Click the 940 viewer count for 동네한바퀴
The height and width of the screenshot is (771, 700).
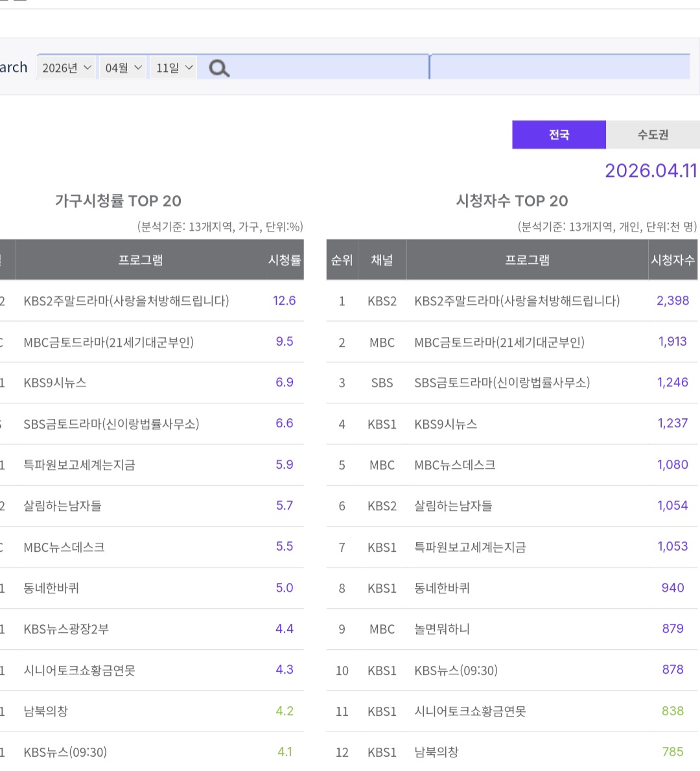pyautogui.click(x=672, y=588)
